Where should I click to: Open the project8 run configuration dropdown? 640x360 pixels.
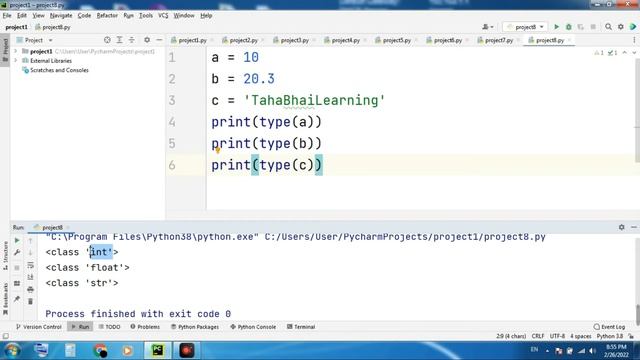[525, 27]
